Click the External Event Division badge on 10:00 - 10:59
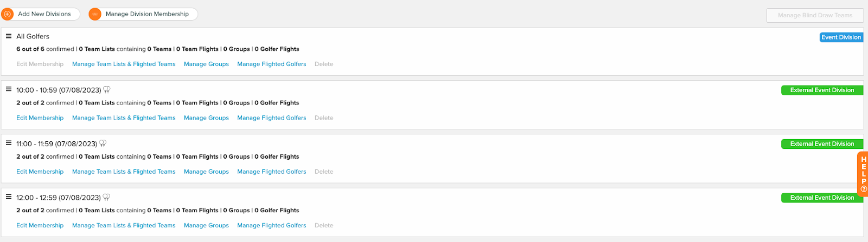Viewport: 868px width, 242px height. [x=822, y=90]
